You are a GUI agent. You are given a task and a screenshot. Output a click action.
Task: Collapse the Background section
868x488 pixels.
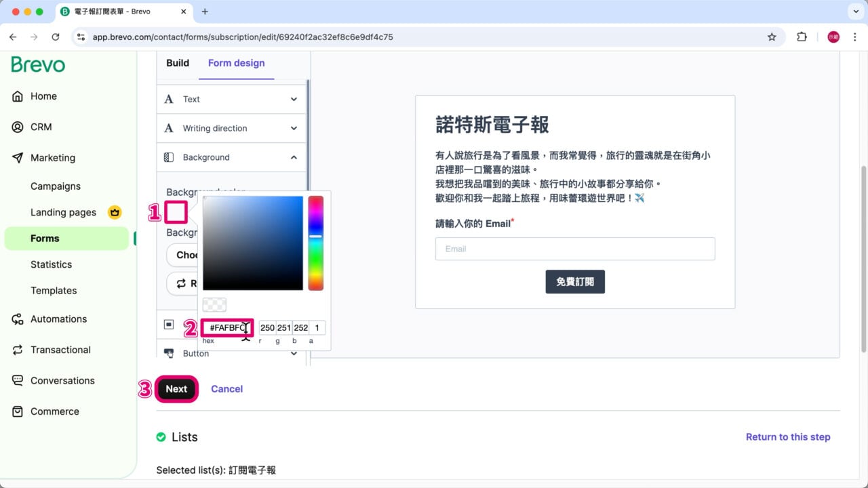[293, 157]
